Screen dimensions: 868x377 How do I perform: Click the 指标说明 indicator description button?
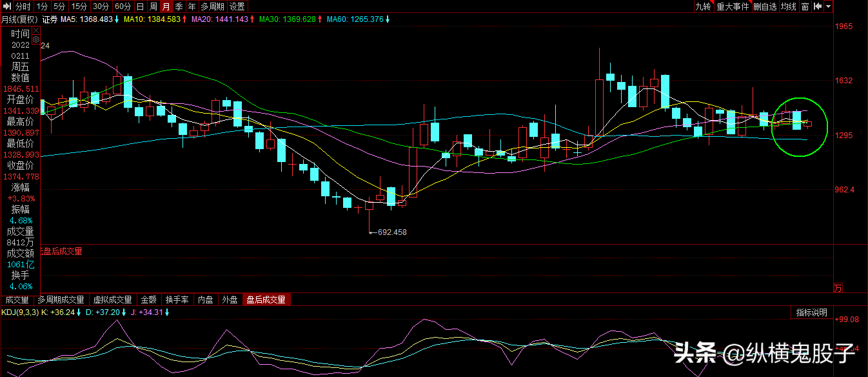coord(811,312)
